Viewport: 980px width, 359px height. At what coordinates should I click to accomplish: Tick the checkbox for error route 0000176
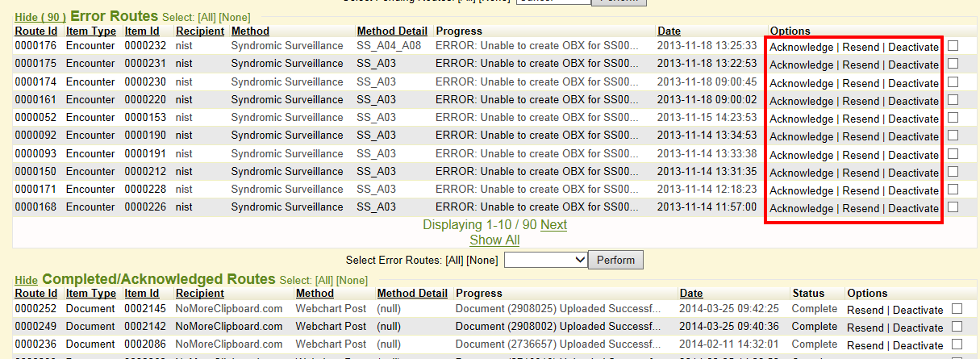pyautogui.click(x=953, y=46)
